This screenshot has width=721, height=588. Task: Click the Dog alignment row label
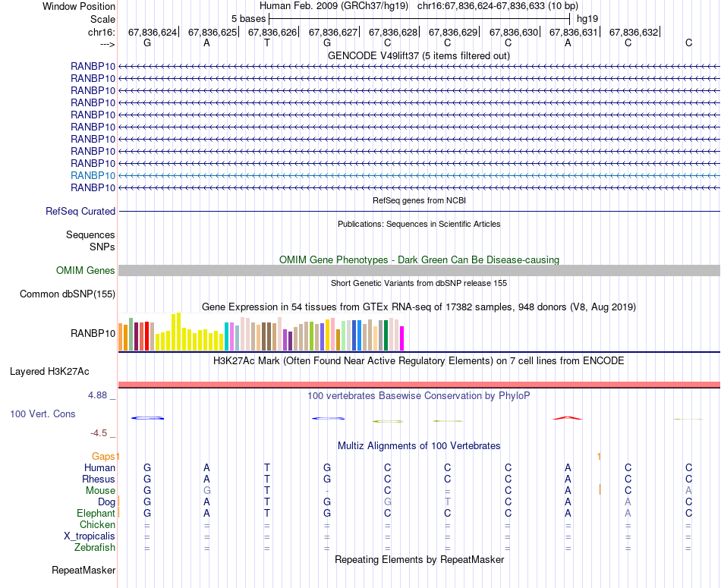click(106, 502)
